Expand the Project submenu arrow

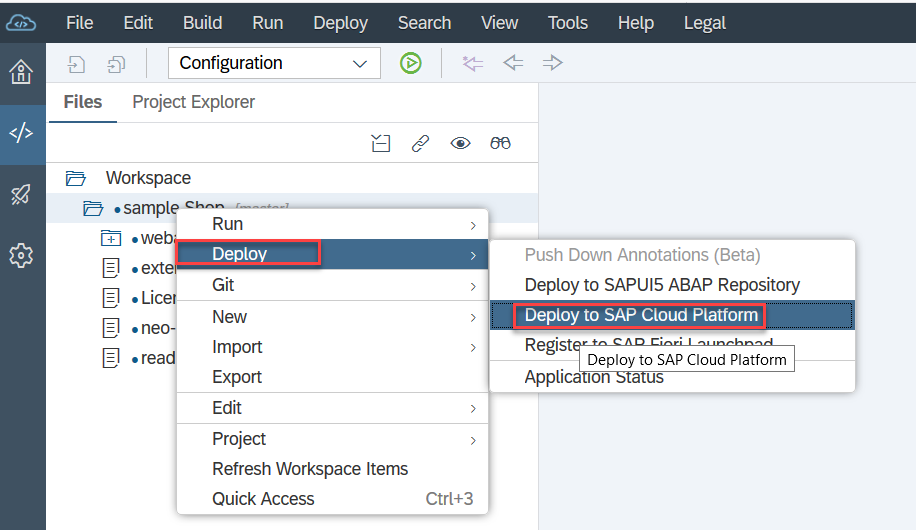tap(473, 440)
